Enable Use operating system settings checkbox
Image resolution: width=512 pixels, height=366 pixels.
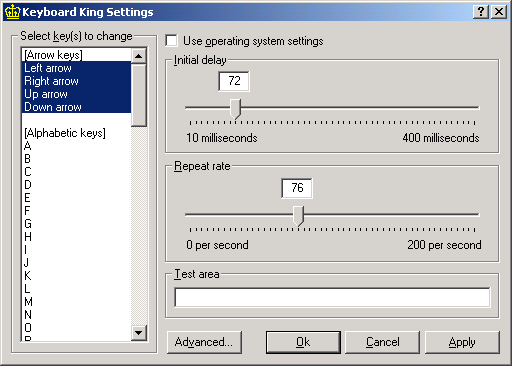click(171, 41)
